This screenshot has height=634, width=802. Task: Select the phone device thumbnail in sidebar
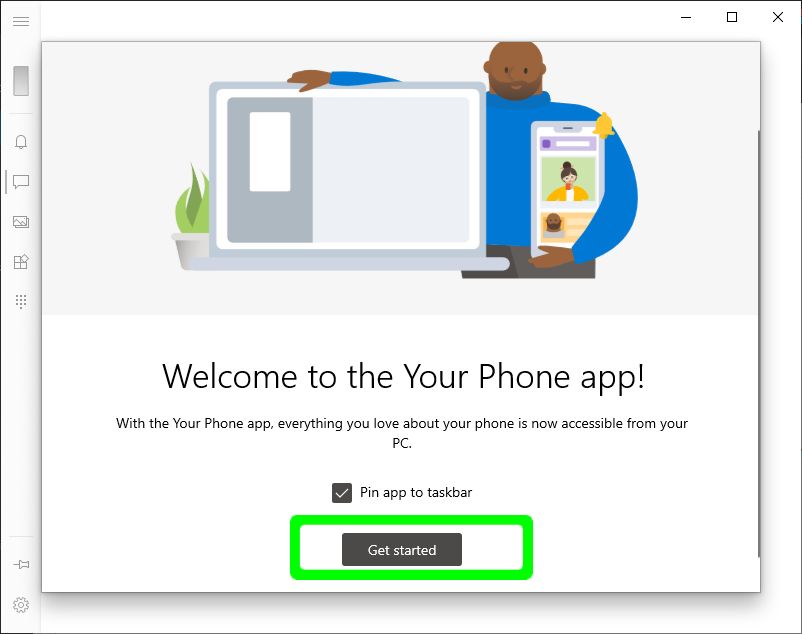tap(21, 81)
